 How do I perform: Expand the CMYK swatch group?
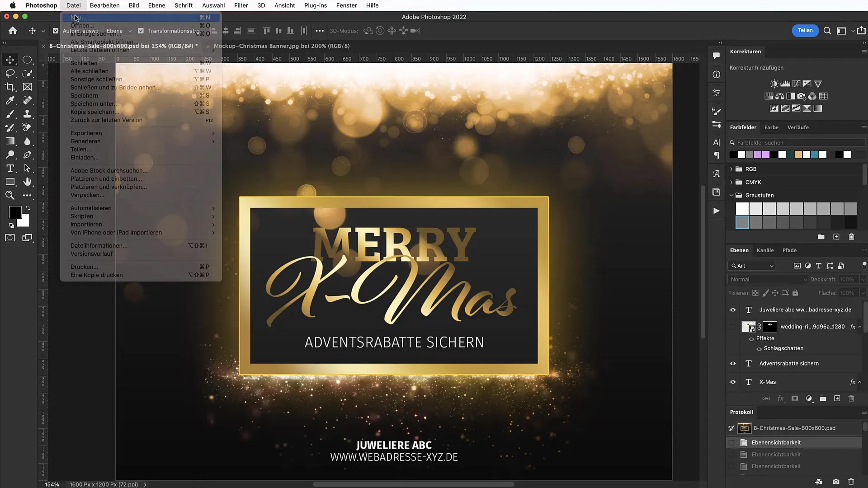[731, 182]
